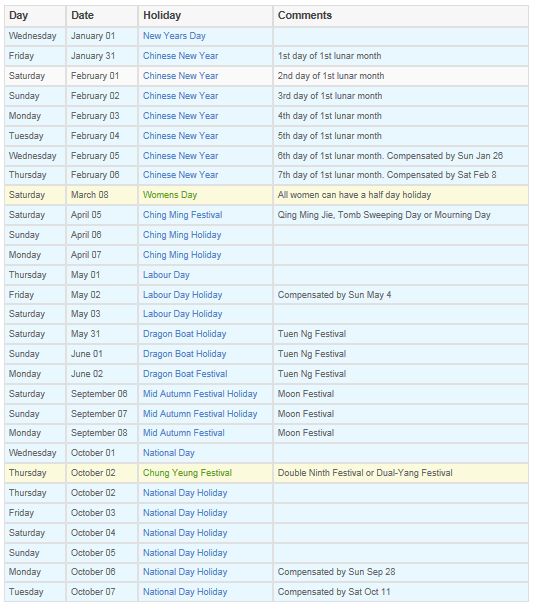Image resolution: width=534 pixels, height=608 pixels.
Task: Select the Comments column header
Action: coord(305,16)
